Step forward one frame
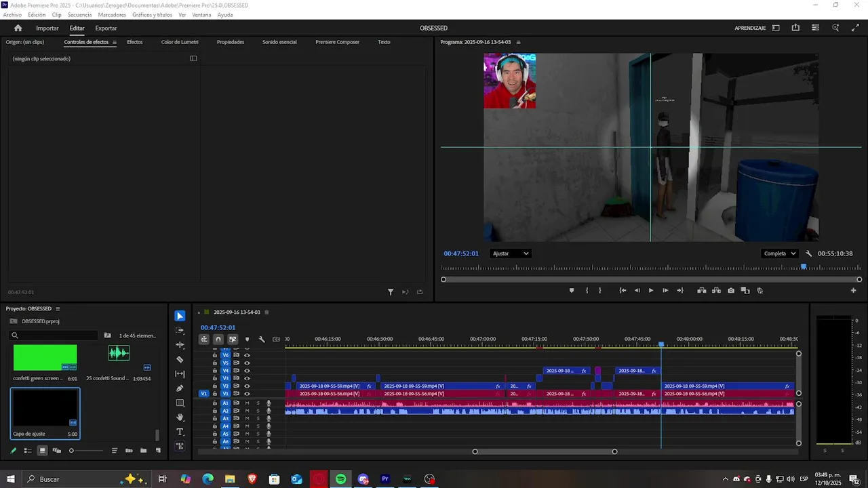Viewport: 868px width, 488px height. [x=665, y=291]
